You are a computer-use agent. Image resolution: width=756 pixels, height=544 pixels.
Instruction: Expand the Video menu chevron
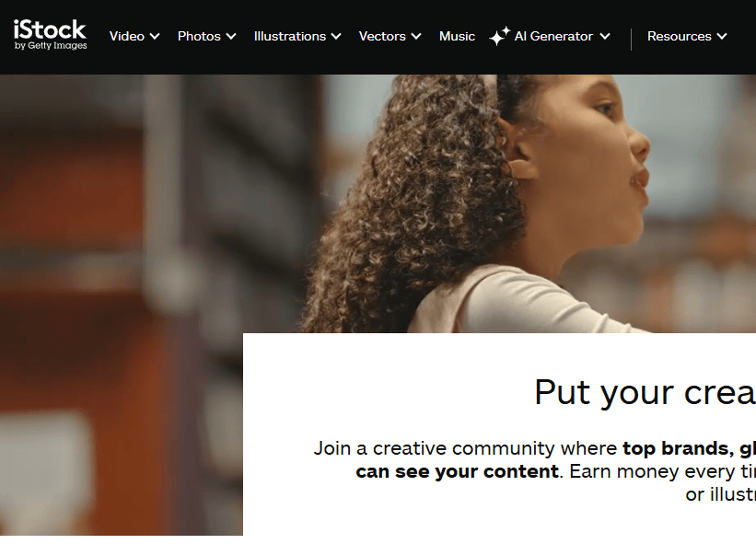(x=155, y=36)
